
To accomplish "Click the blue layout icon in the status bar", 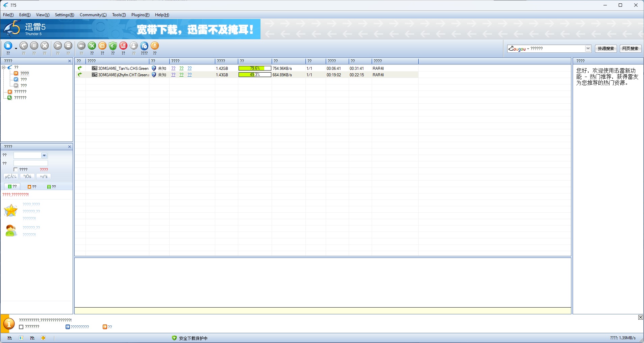I will click(x=21, y=338).
